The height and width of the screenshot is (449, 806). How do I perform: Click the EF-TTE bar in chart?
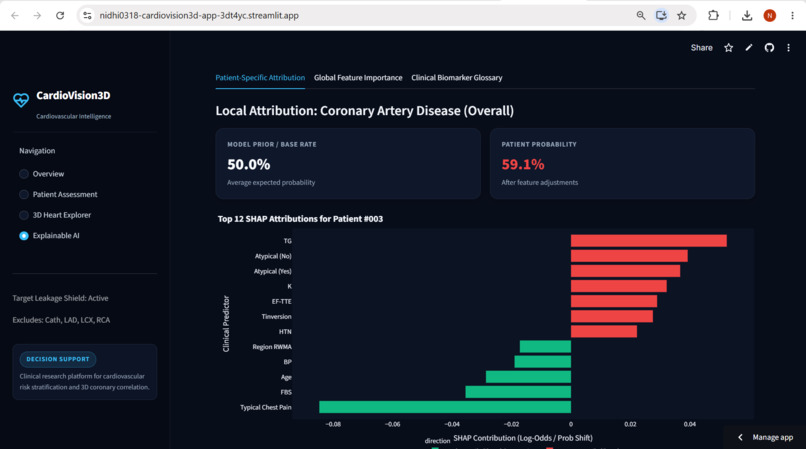pos(614,301)
